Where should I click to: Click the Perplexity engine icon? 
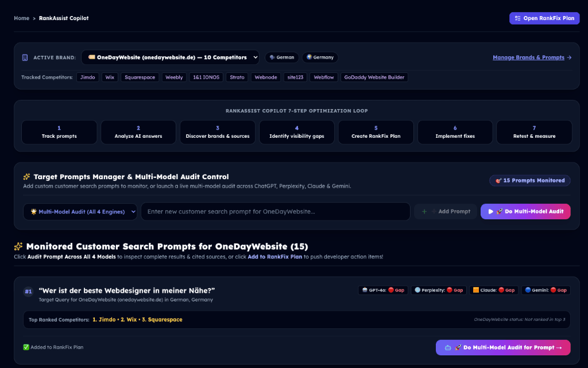point(417,290)
